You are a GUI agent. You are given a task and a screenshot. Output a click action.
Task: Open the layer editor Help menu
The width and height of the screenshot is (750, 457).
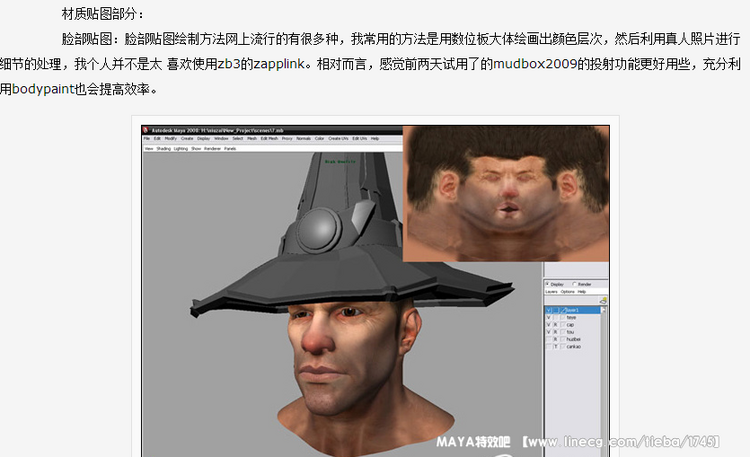582,291
